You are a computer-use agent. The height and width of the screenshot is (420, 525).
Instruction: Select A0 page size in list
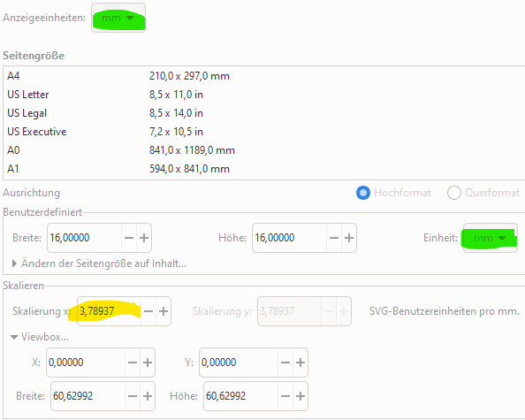(x=264, y=150)
